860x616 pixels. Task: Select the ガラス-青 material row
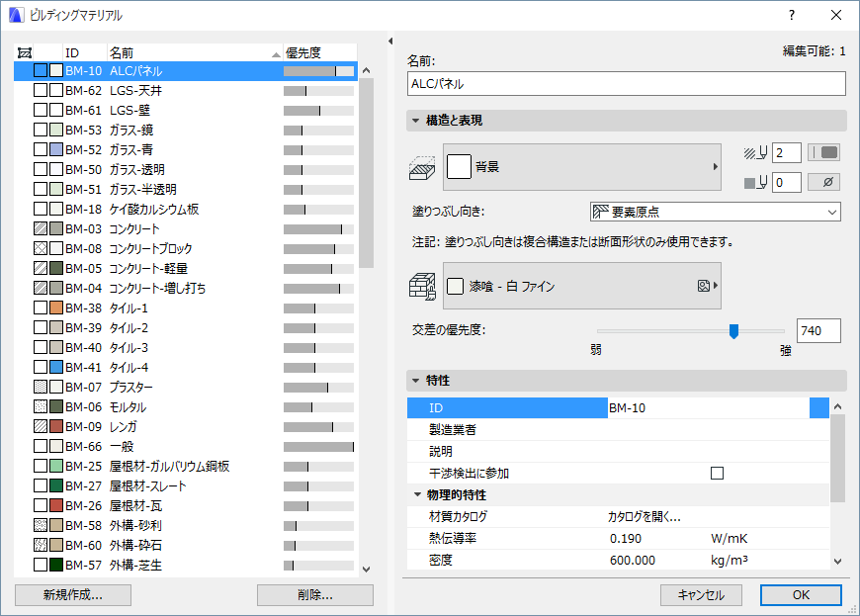coord(186,149)
